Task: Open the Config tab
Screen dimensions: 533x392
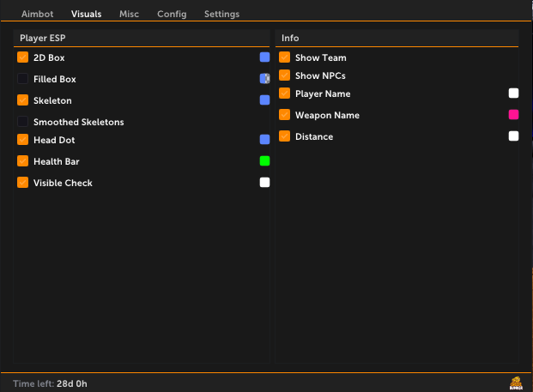Action: pyautogui.click(x=172, y=14)
